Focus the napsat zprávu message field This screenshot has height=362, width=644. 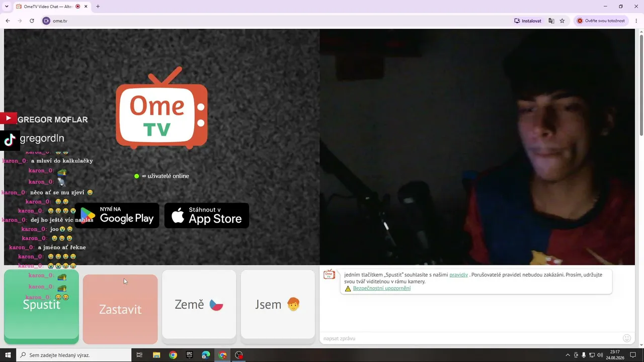pyautogui.click(x=470, y=338)
